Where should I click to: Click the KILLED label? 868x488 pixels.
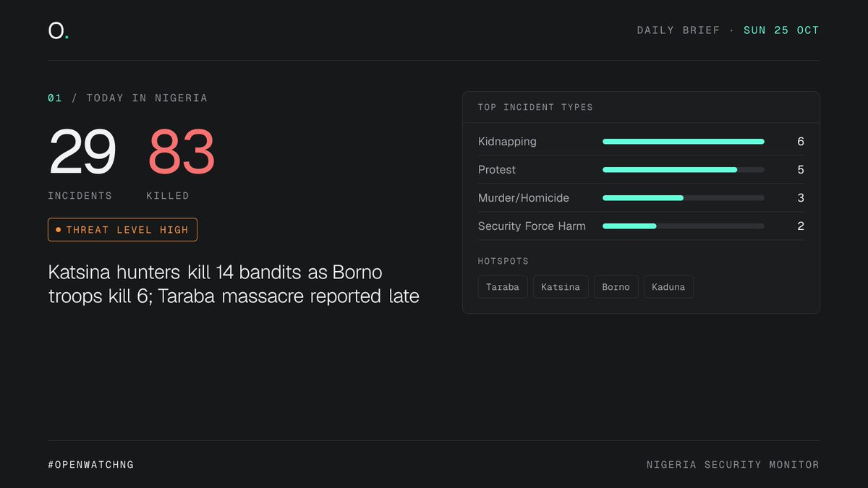[x=168, y=196]
